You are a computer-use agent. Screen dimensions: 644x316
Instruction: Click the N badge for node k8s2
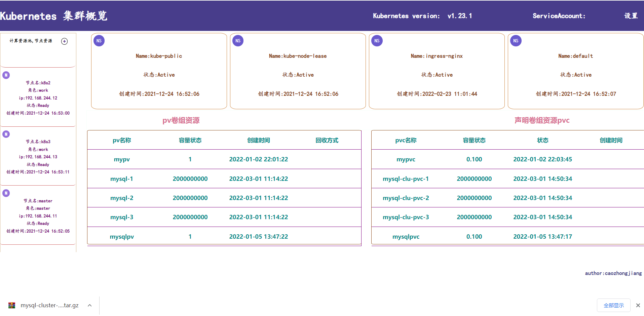coord(6,75)
